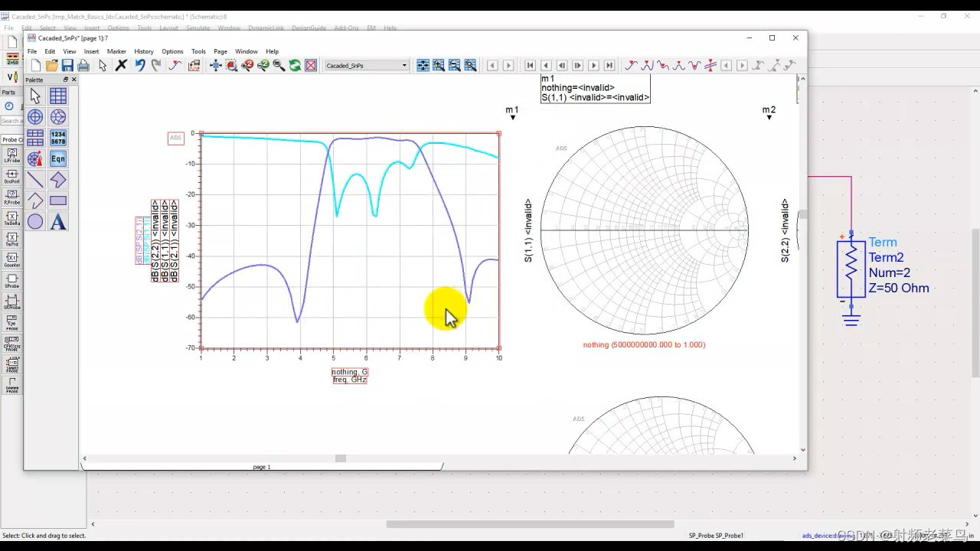Insert a new line marker on trace
The height and width of the screenshot is (551, 980).
coord(631,66)
